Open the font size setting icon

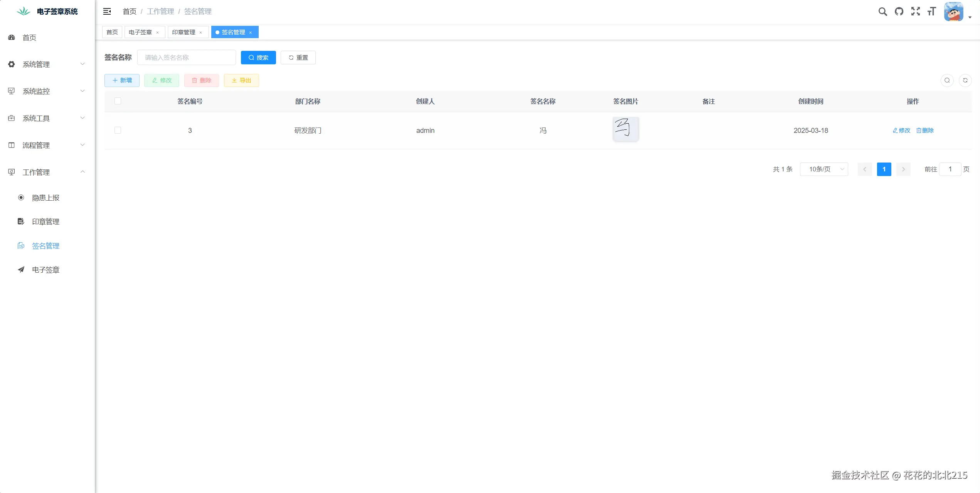pos(931,12)
